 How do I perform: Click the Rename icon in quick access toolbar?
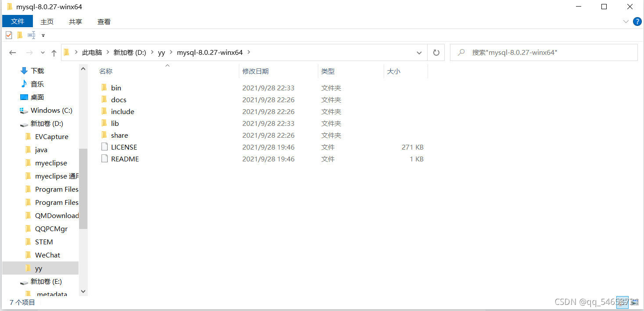point(32,35)
